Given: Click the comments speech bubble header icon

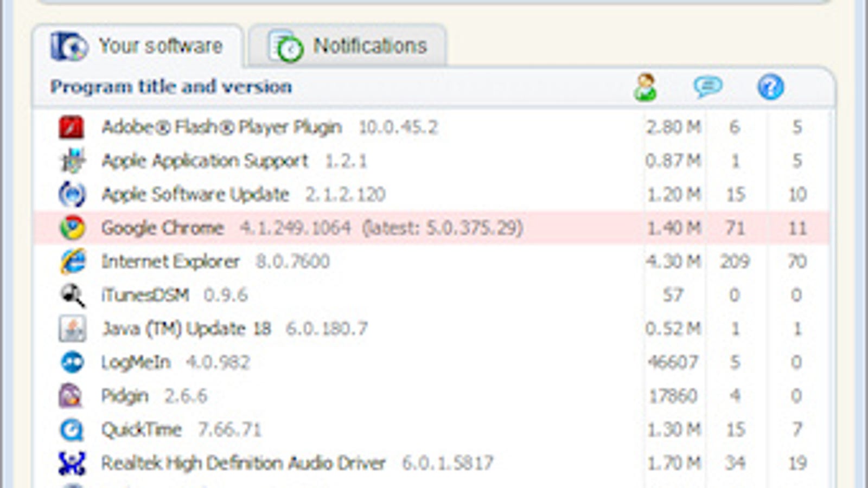Looking at the screenshot, I should 707,87.
